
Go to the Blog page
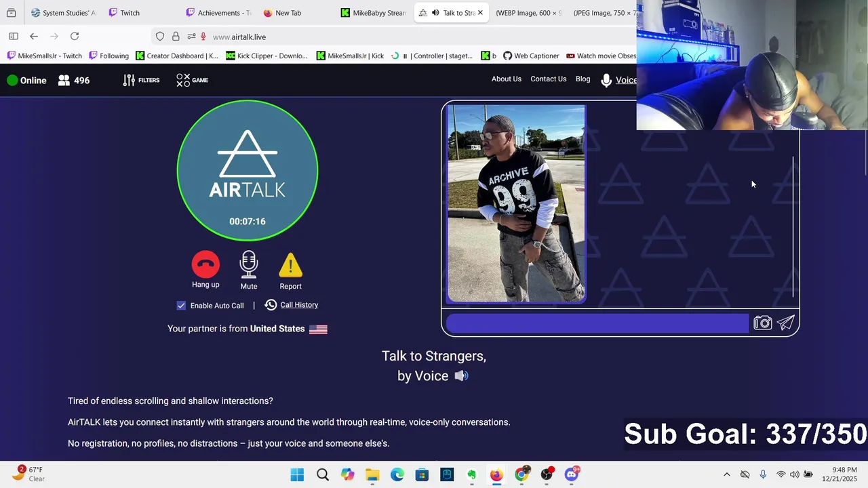tap(583, 79)
